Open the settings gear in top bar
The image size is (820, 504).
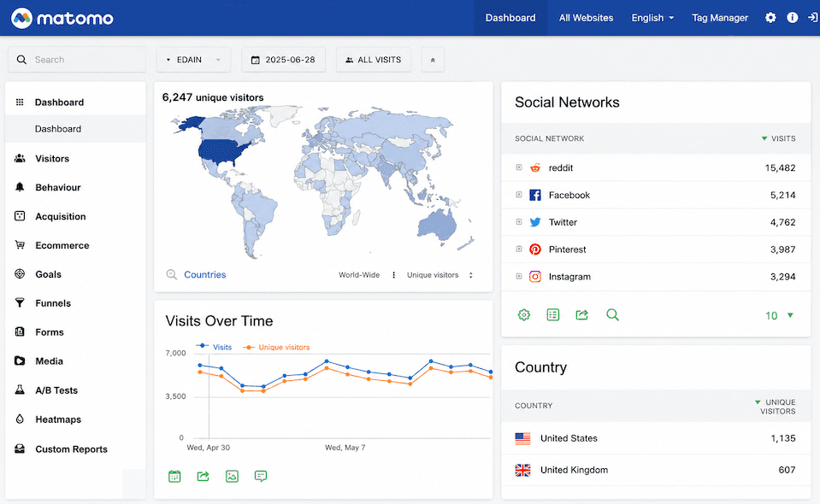pyautogui.click(x=770, y=18)
